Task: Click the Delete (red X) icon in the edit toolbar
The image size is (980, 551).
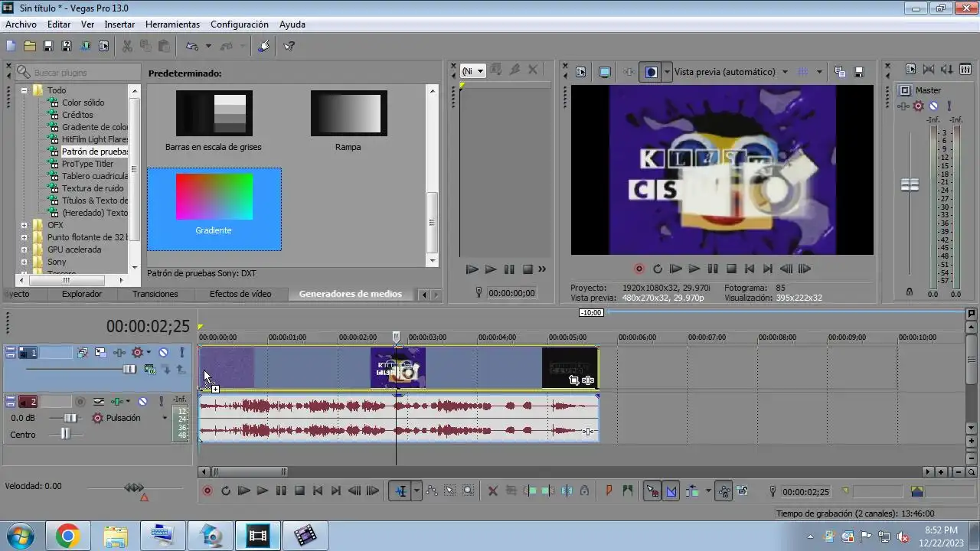Action: [493, 491]
